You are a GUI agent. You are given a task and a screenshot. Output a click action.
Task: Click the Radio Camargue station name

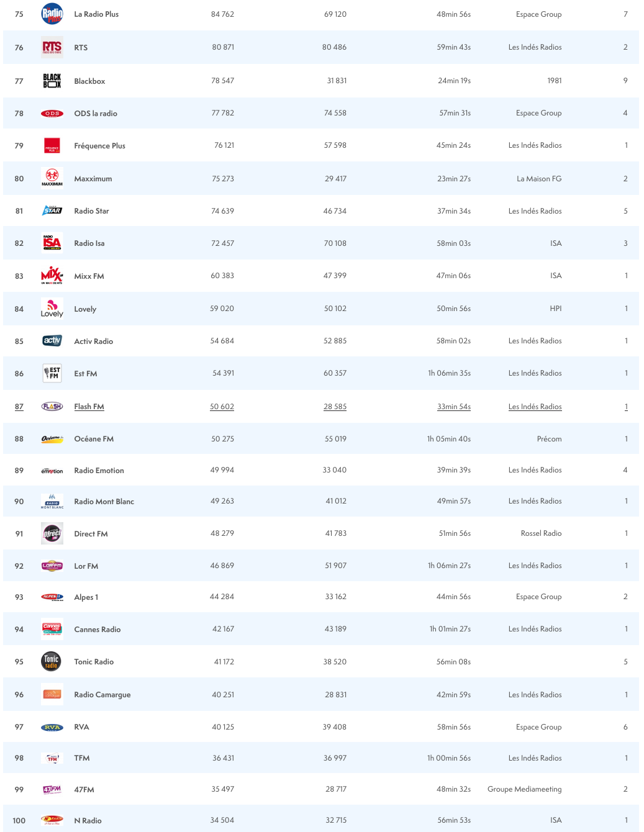[102, 695]
